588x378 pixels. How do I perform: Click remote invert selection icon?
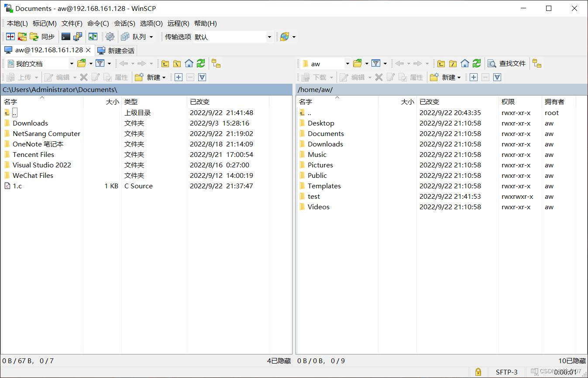[x=497, y=77]
